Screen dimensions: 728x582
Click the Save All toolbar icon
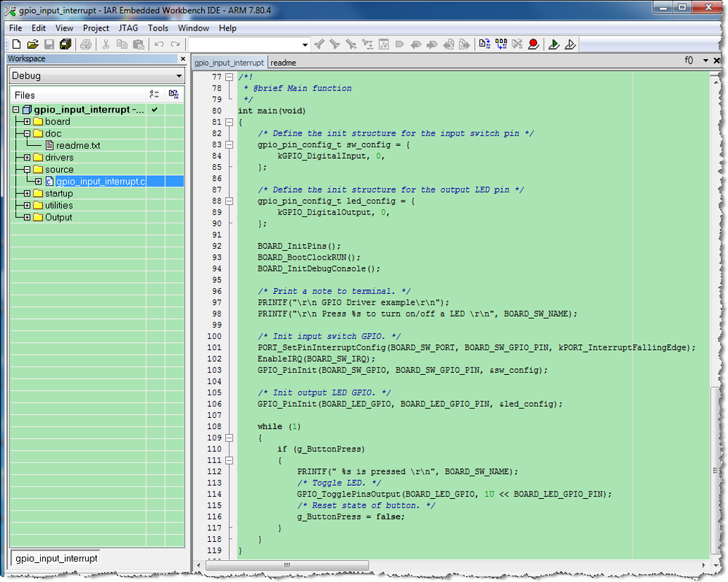pos(66,44)
